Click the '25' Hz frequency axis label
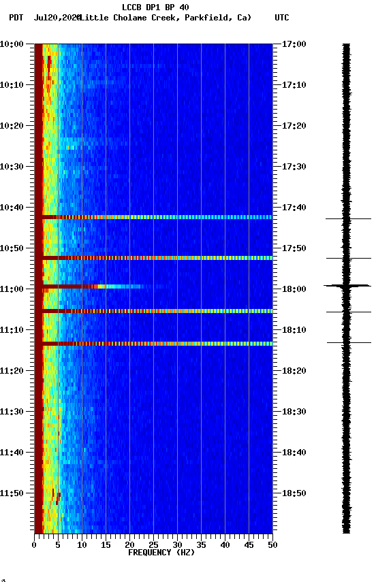Viewport: 376px width, 588px height. (153, 545)
